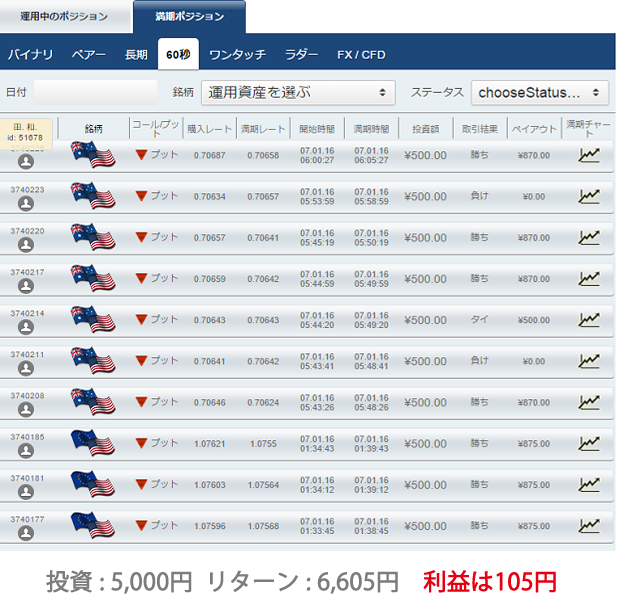Image resolution: width=620 pixels, height=600 pixels.
Task: Click the 日付 date input field
Action: click(x=95, y=92)
